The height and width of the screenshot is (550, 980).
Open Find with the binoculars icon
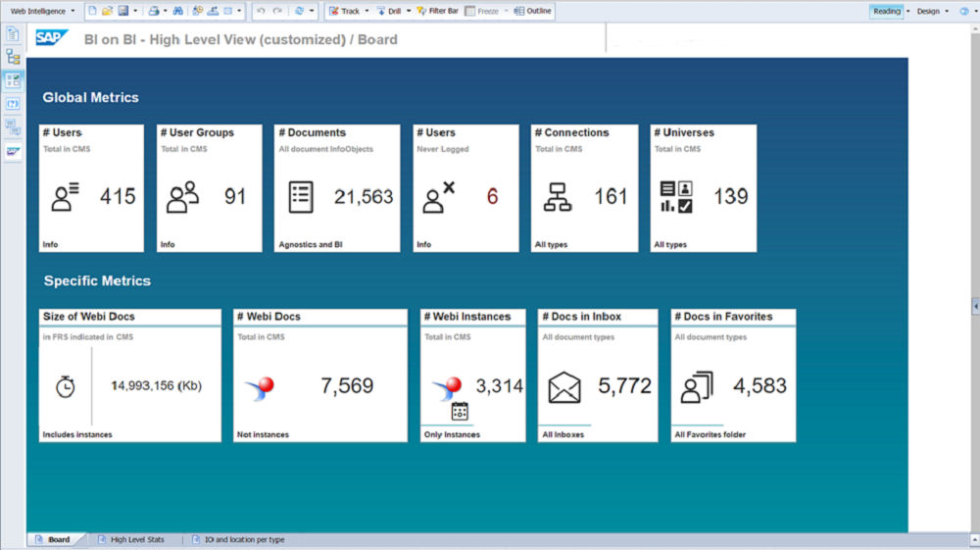coord(178,11)
